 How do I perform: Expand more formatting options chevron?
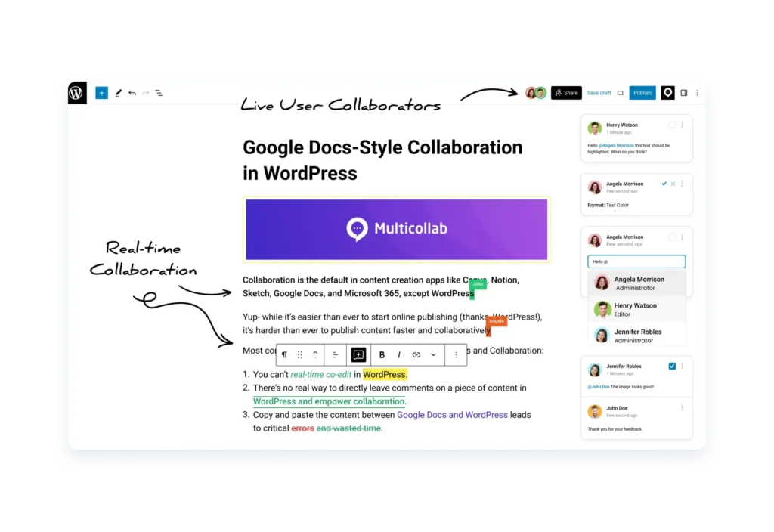(433, 355)
